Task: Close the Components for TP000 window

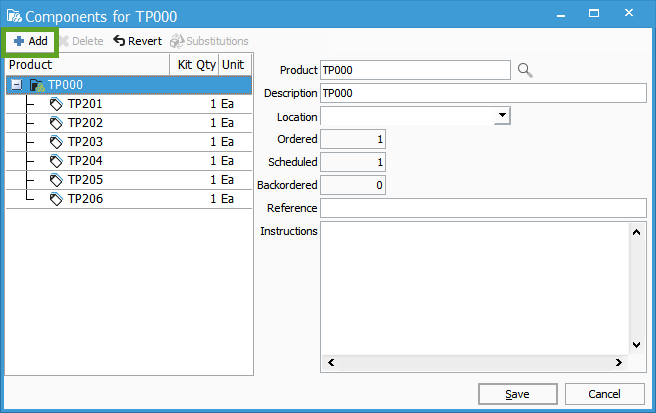Action: (628, 13)
